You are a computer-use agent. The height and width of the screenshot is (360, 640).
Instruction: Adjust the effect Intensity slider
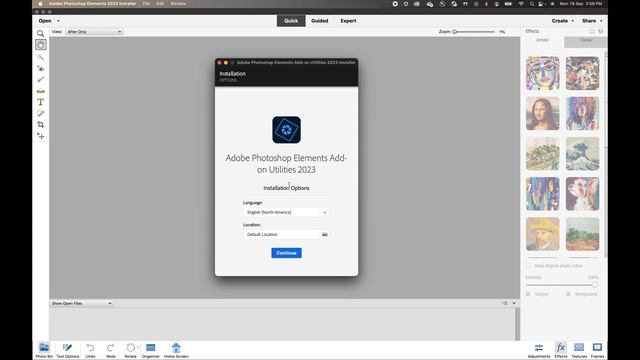(x=562, y=285)
